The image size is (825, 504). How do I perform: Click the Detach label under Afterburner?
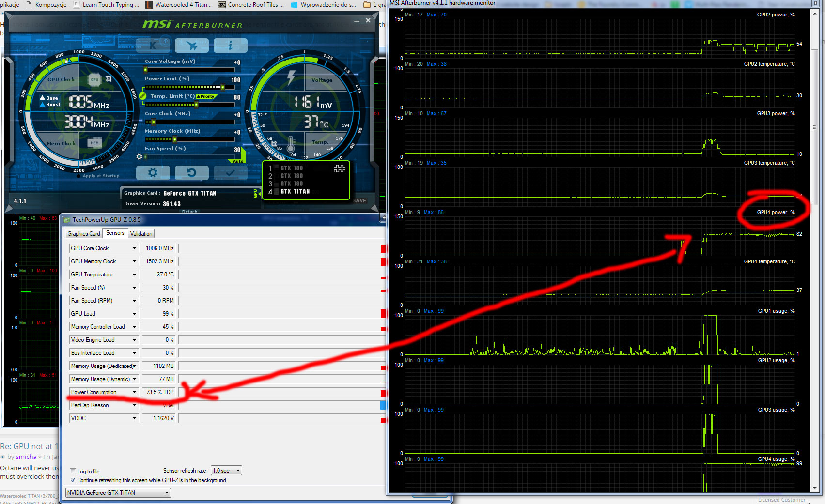pos(190,212)
